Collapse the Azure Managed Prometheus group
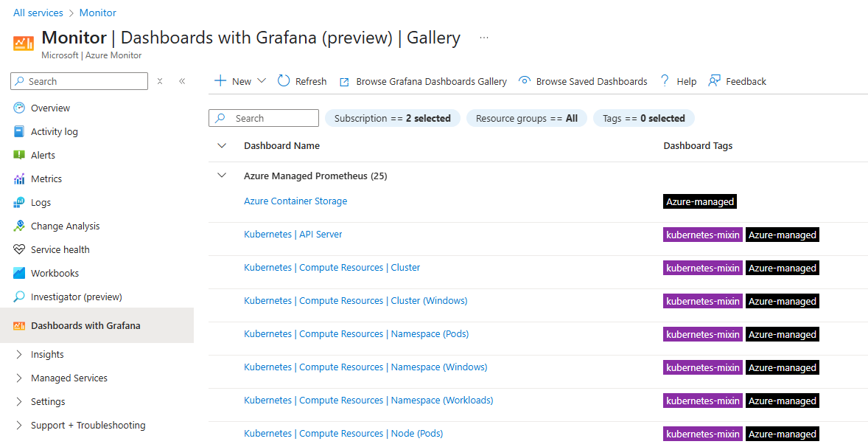The image size is (868, 447). (x=222, y=176)
